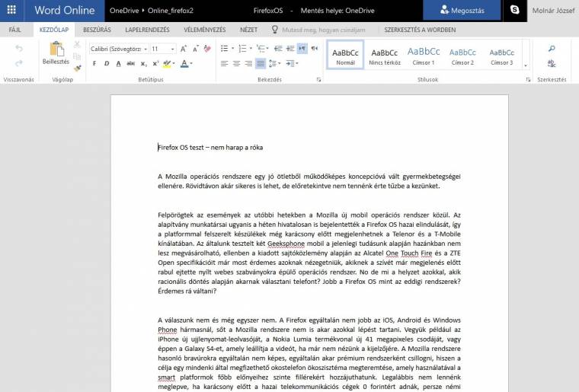Switch to the NÉZET tab
579x392 pixels.
tap(248, 30)
